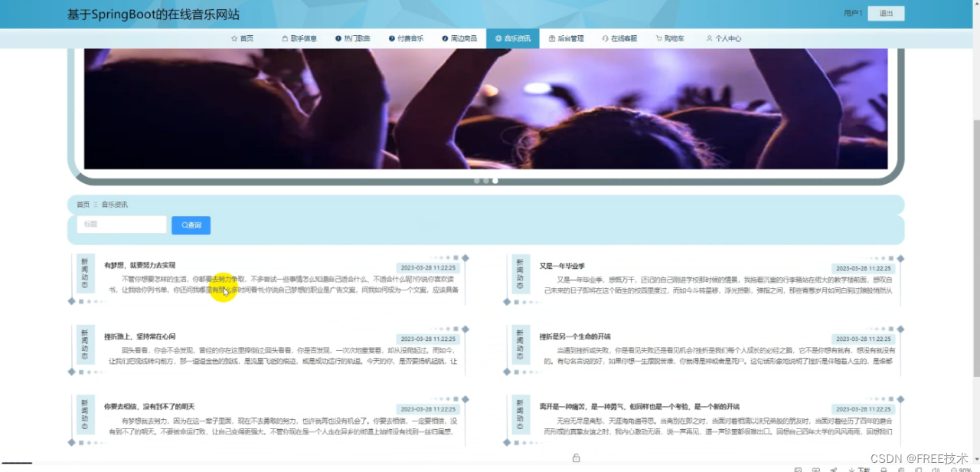The height and width of the screenshot is (472, 980).
Task: Click the vertical page scrollbar thumb
Action: click(975, 249)
